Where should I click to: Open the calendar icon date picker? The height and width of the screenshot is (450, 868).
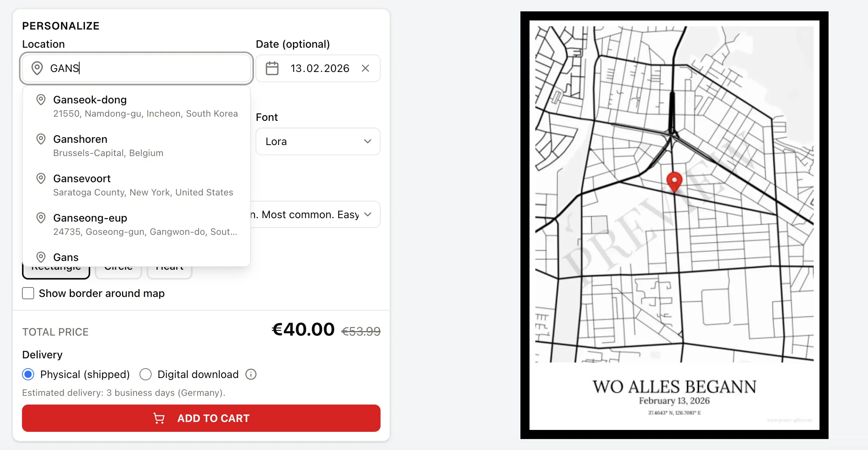click(272, 69)
